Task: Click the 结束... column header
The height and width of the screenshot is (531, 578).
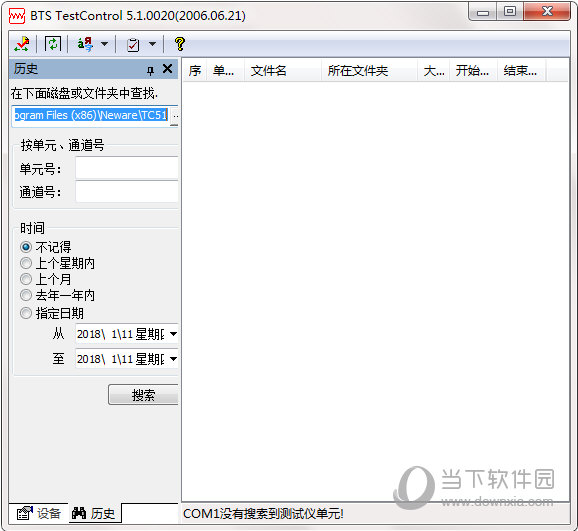Action: click(522, 70)
